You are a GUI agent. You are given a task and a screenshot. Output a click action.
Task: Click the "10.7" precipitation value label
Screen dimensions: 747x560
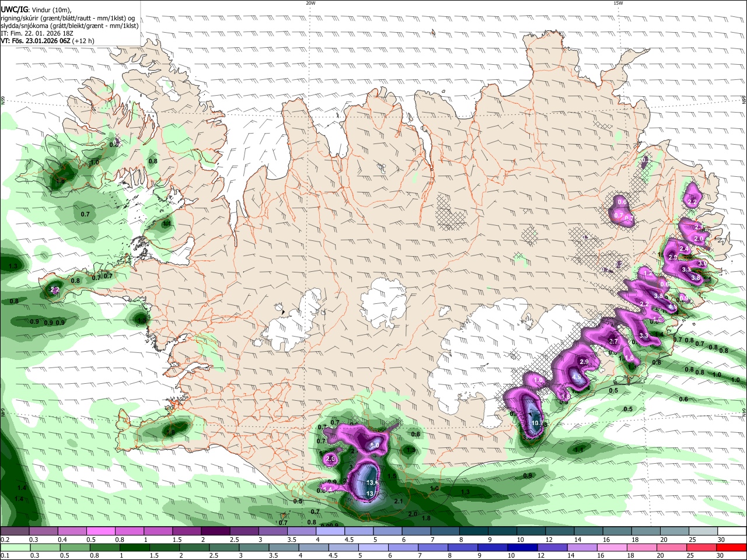[537, 423]
